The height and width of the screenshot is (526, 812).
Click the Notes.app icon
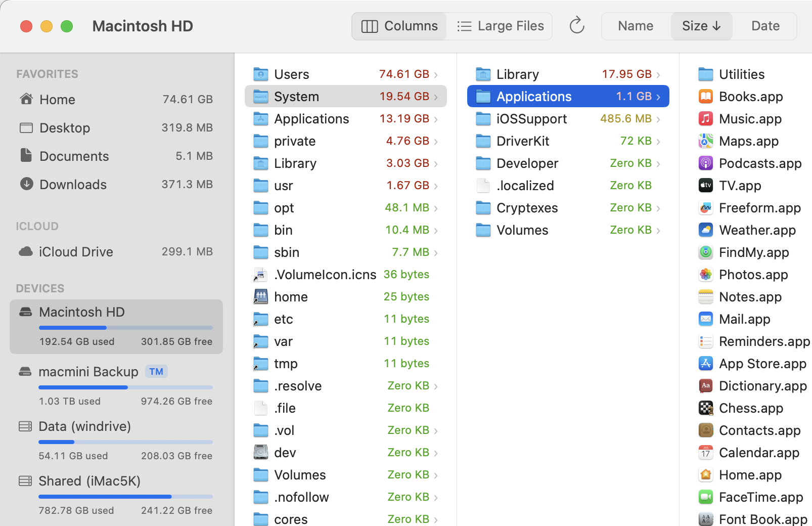pyautogui.click(x=706, y=297)
